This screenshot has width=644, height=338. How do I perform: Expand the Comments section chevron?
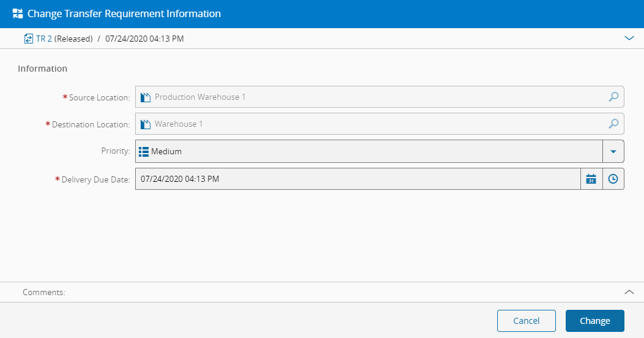[x=629, y=292]
